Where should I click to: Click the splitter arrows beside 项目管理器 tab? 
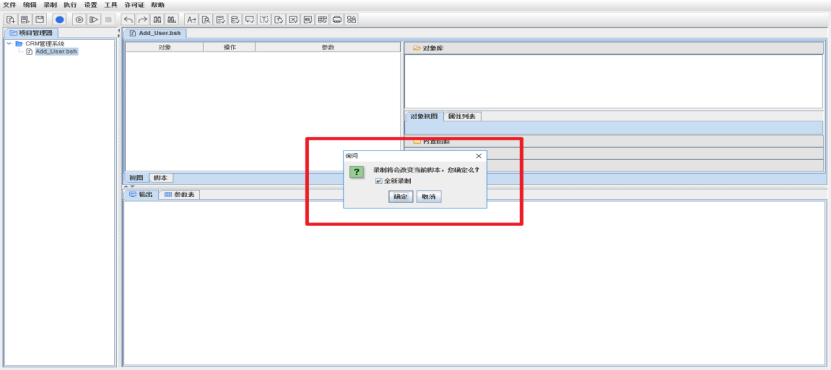119,32
